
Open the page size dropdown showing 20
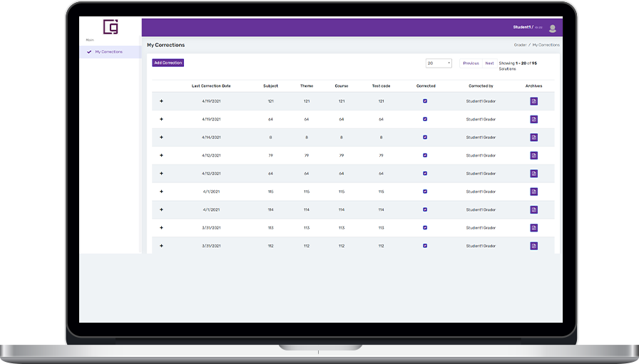(x=439, y=63)
